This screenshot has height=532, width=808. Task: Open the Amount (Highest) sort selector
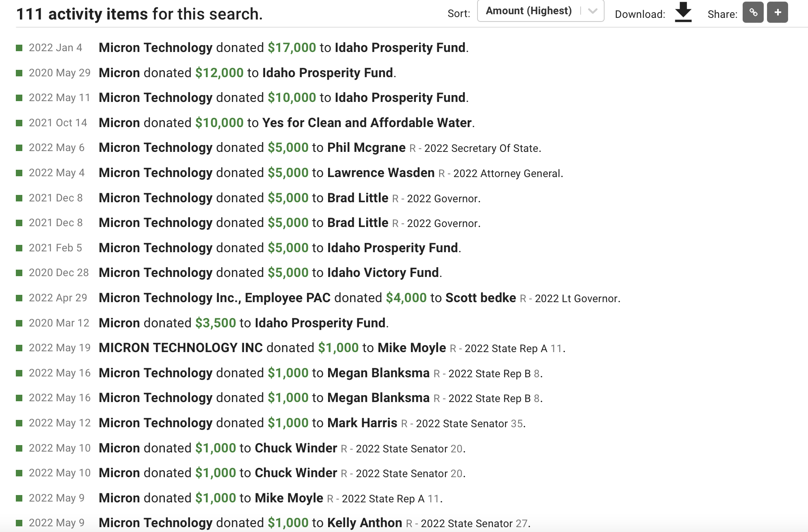pos(540,11)
